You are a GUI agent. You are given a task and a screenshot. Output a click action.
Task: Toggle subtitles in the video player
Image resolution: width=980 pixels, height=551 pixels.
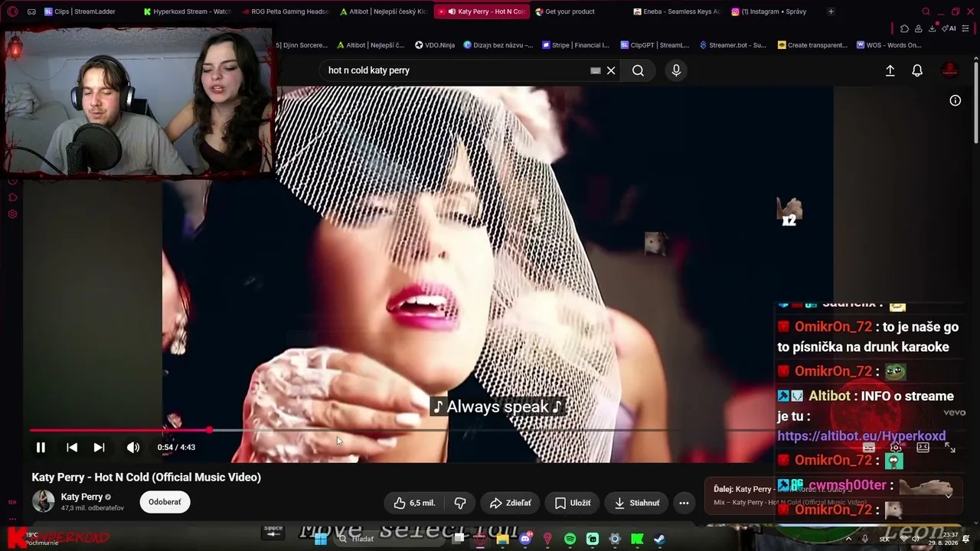click(x=868, y=448)
